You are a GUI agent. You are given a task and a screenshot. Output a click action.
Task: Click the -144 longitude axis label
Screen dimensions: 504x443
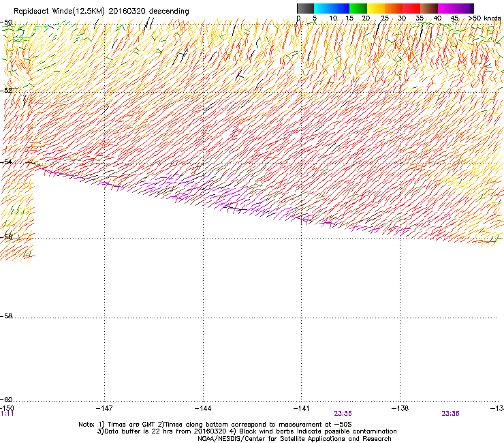203,408
